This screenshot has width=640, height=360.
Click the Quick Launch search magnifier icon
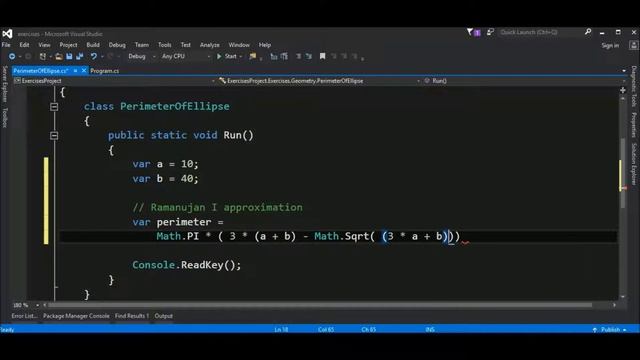tap(588, 32)
